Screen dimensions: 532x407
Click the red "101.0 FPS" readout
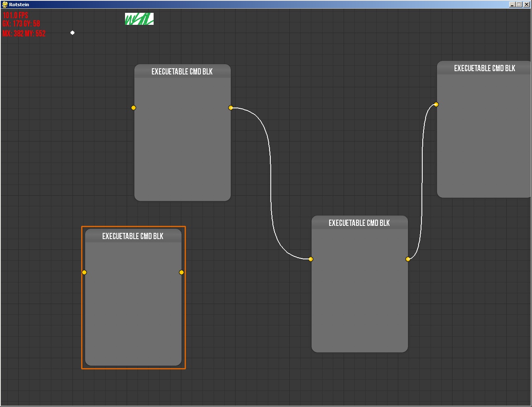[15, 15]
